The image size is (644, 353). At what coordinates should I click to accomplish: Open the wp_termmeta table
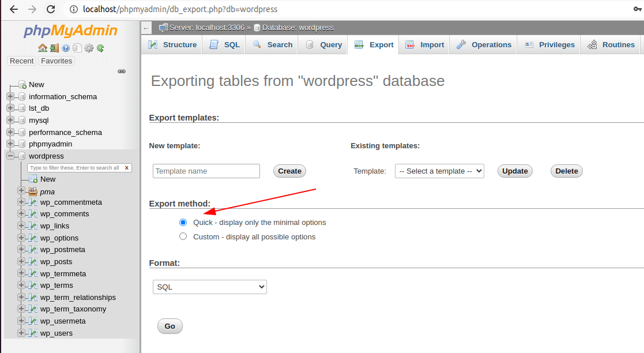63,273
